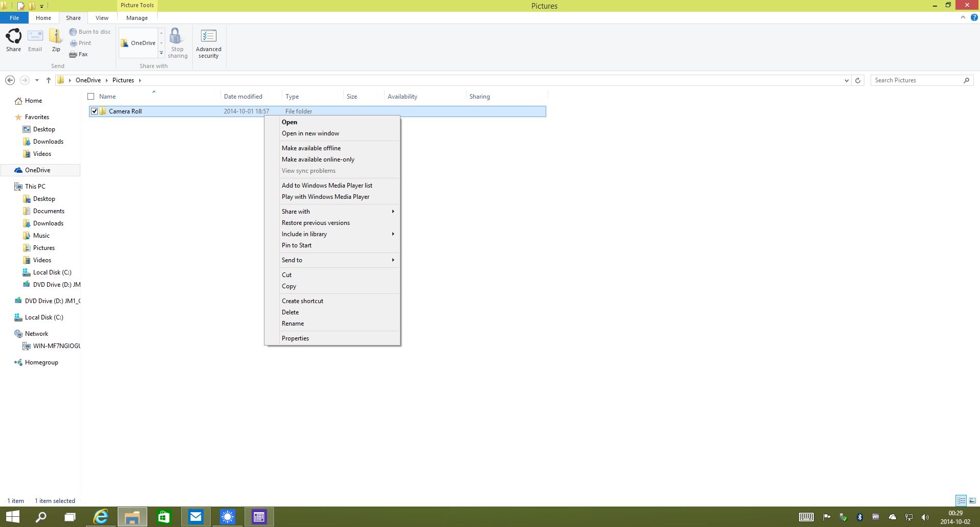
Task: Open taskbar Search magnifier
Action: pyautogui.click(x=41, y=517)
